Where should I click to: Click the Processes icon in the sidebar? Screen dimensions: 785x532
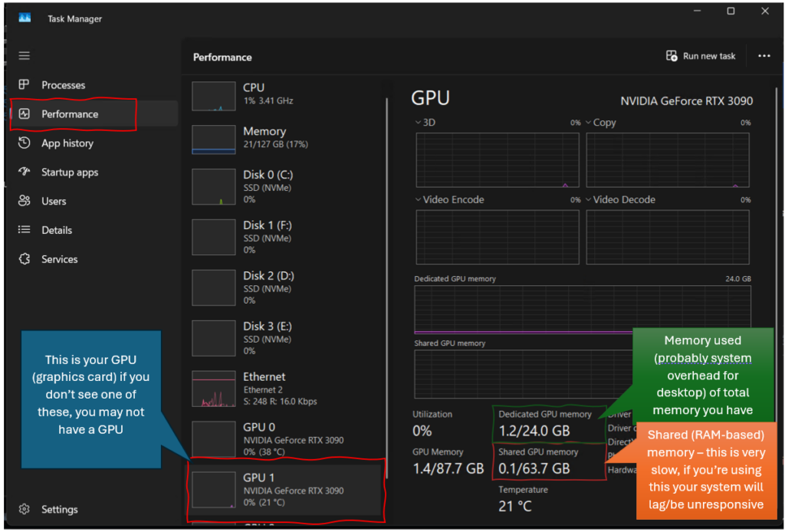pos(24,84)
